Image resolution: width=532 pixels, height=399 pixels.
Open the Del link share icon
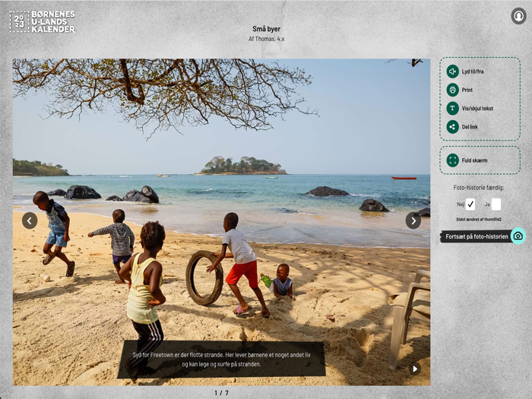pyautogui.click(x=452, y=127)
